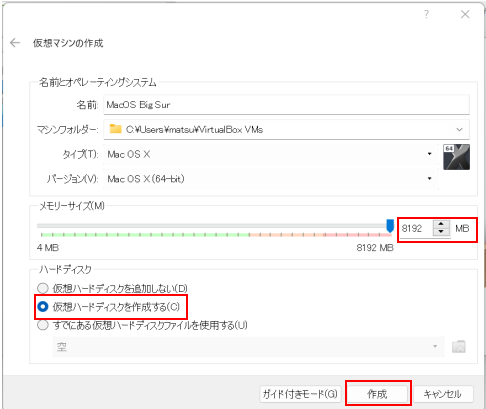
Task: Click the キャンセル cancel button
Action: click(x=443, y=394)
